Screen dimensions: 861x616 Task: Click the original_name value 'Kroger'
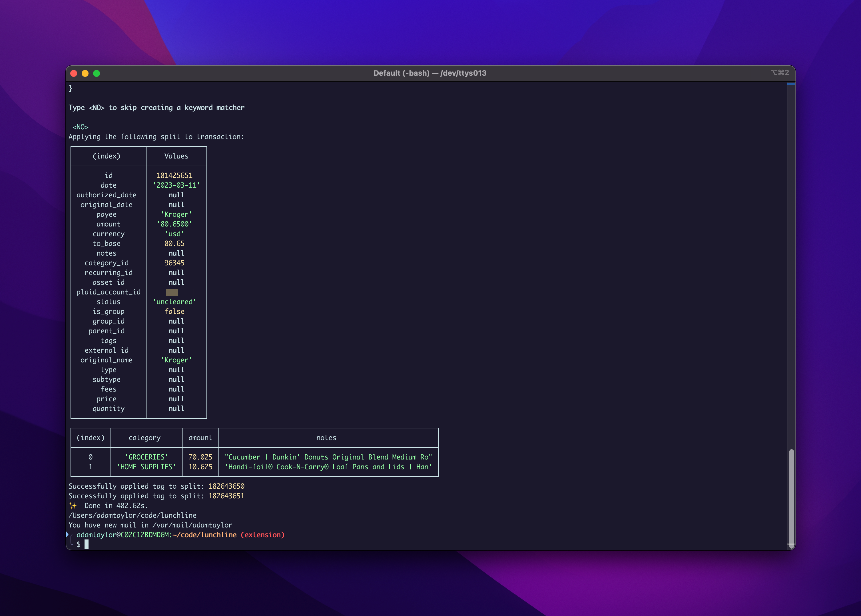pyautogui.click(x=176, y=360)
